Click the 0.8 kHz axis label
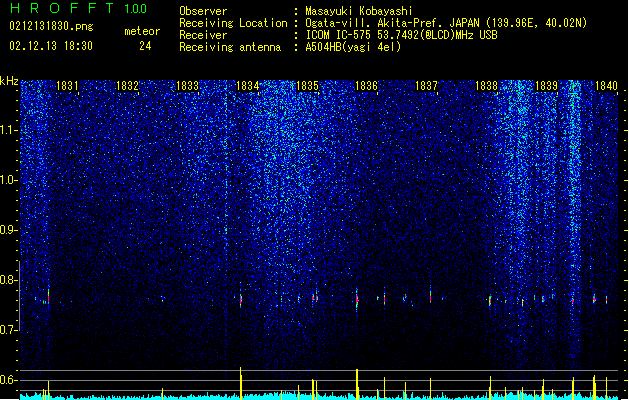Image resolution: width=629 pixels, height=400 pixels. pos(9,280)
